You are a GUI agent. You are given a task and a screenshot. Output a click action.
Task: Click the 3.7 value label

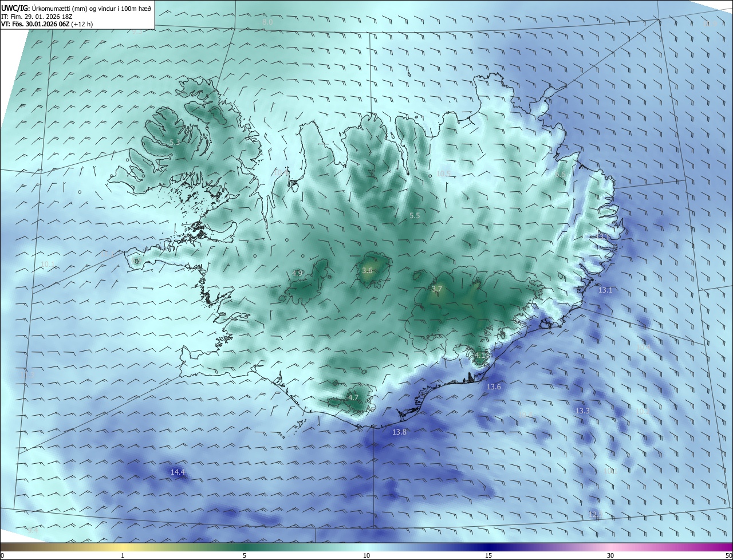(x=436, y=289)
